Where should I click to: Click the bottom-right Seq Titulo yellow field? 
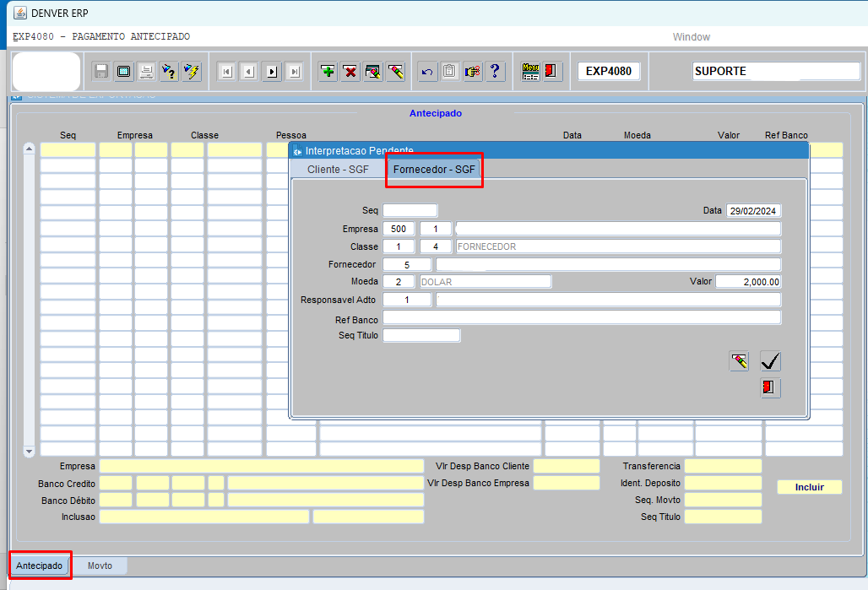(x=723, y=517)
